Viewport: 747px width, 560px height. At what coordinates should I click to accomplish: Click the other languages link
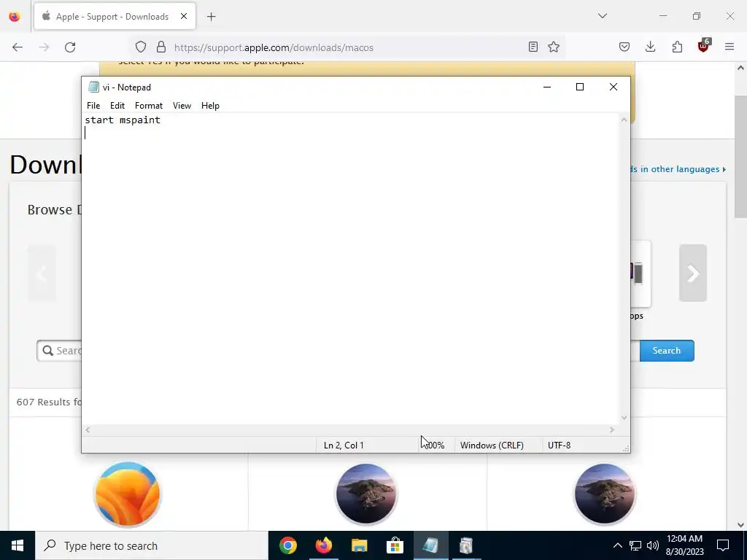coord(678,169)
